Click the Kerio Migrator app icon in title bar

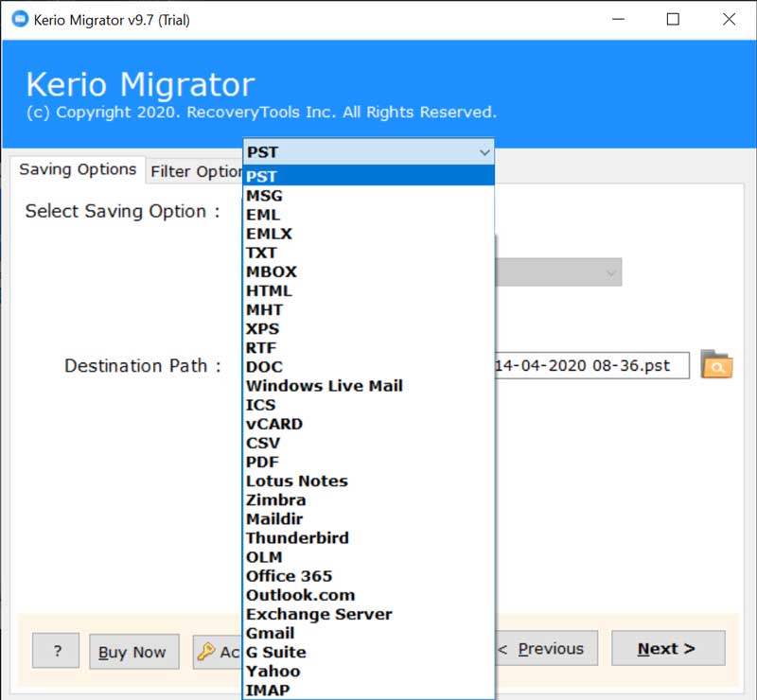(20, 19)
